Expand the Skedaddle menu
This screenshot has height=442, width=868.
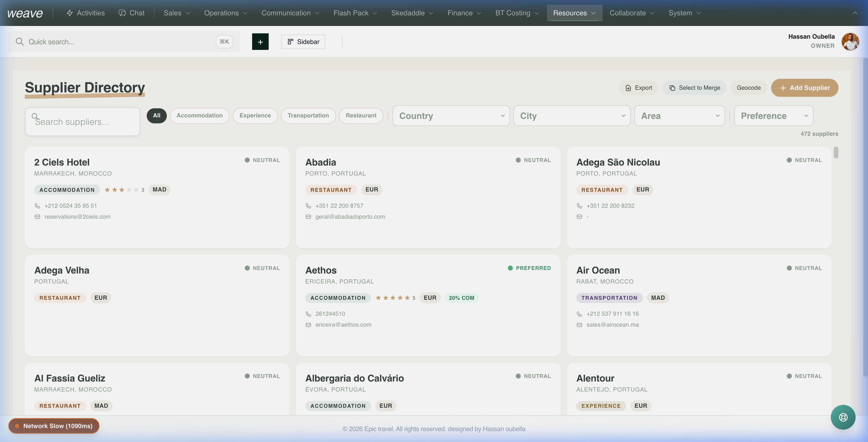[x=412, y=13]
